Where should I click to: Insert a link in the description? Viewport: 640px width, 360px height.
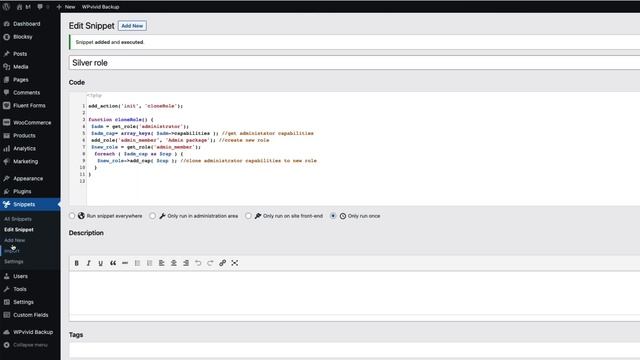222,263
